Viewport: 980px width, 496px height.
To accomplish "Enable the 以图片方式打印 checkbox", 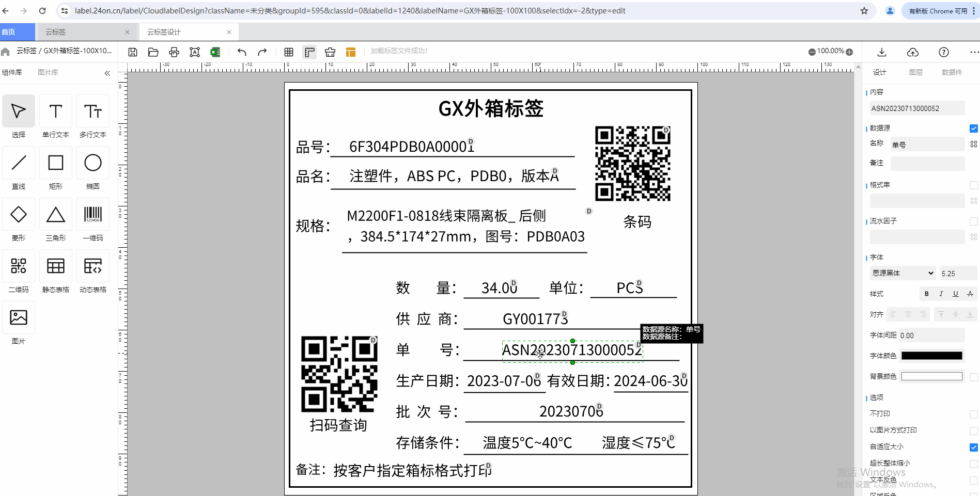I will click(x=974, y=430).
